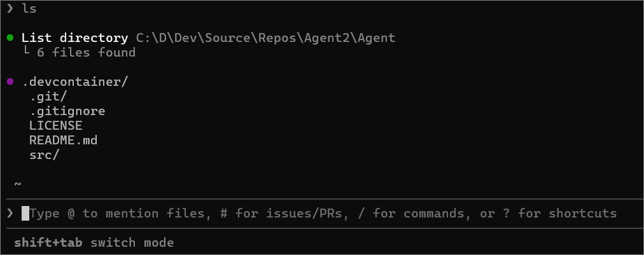Screen dimensions: 644x255
Task: Click the LICENSE file name
Action: pos(56,126)
